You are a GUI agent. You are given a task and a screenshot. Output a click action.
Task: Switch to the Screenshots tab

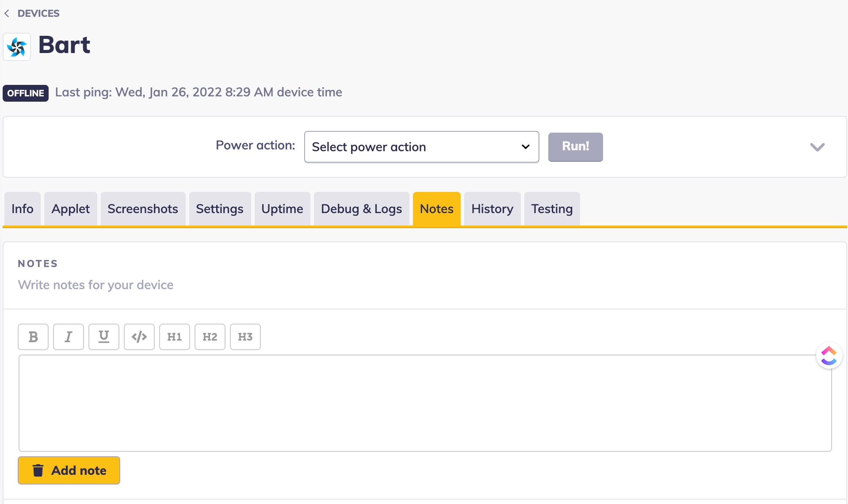coord(143,209)
